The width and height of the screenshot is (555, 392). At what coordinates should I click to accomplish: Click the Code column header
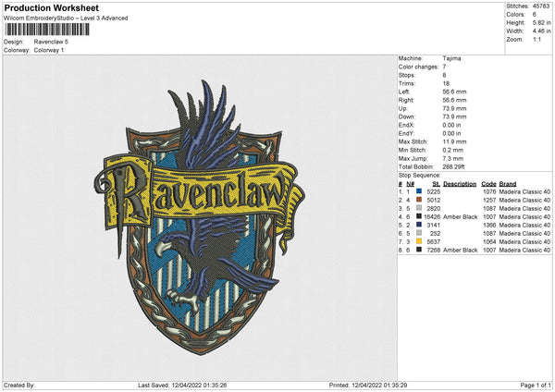pos(488,183)
